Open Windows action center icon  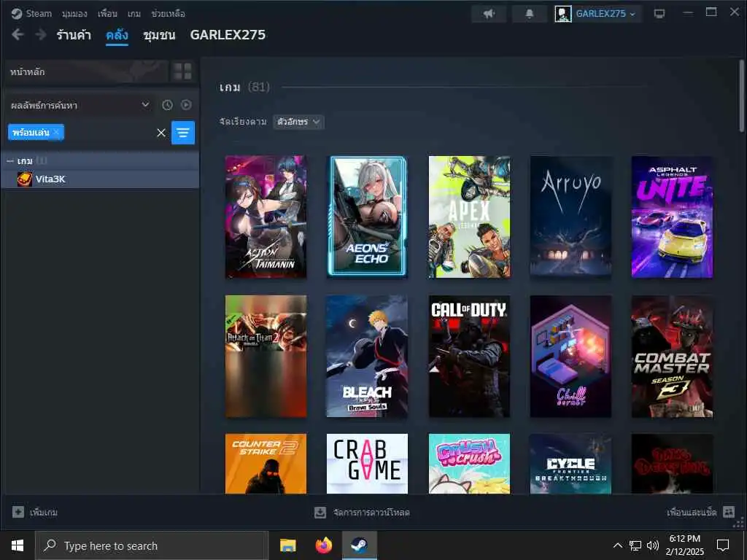pyautogui.click(x=723, y=545)
